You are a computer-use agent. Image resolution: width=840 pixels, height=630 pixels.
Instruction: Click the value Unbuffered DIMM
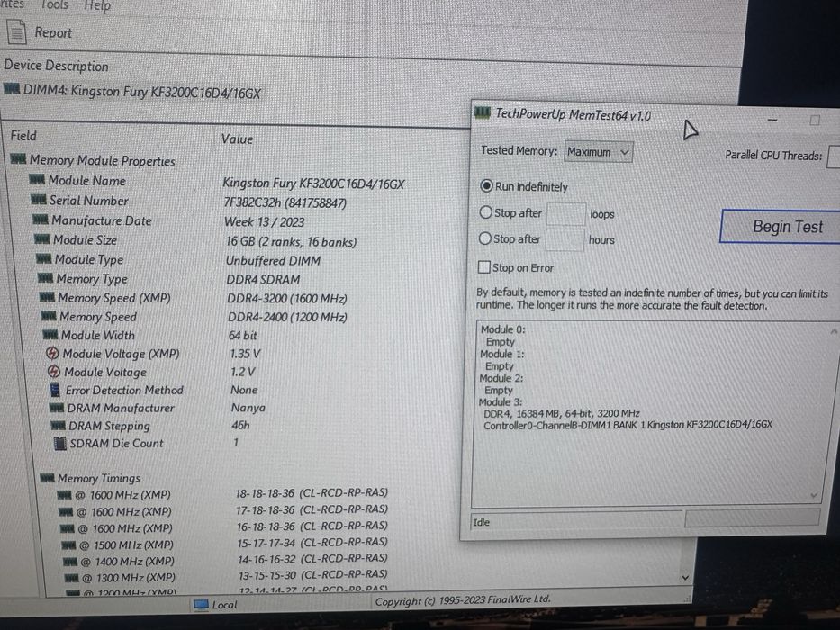coord(273,261)
